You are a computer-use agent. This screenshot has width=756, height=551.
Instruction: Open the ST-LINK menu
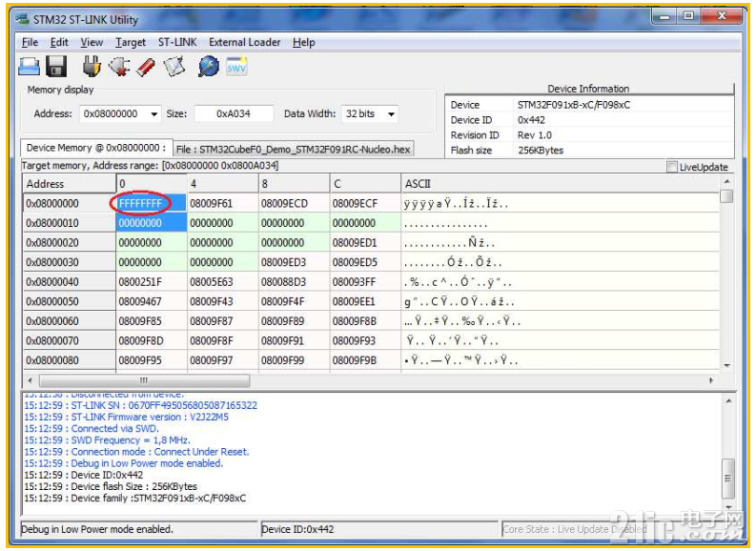[177, 43]
